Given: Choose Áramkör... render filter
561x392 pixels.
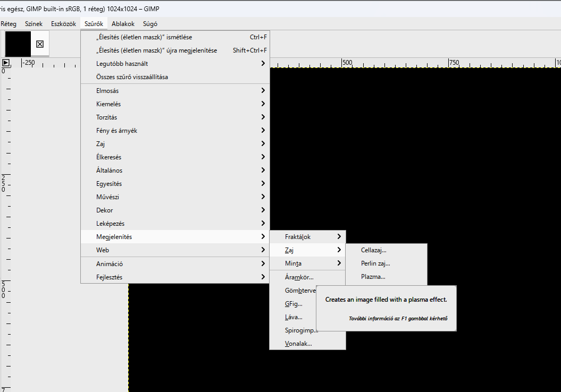Looking at the screenshot, I should click(307, 277).
